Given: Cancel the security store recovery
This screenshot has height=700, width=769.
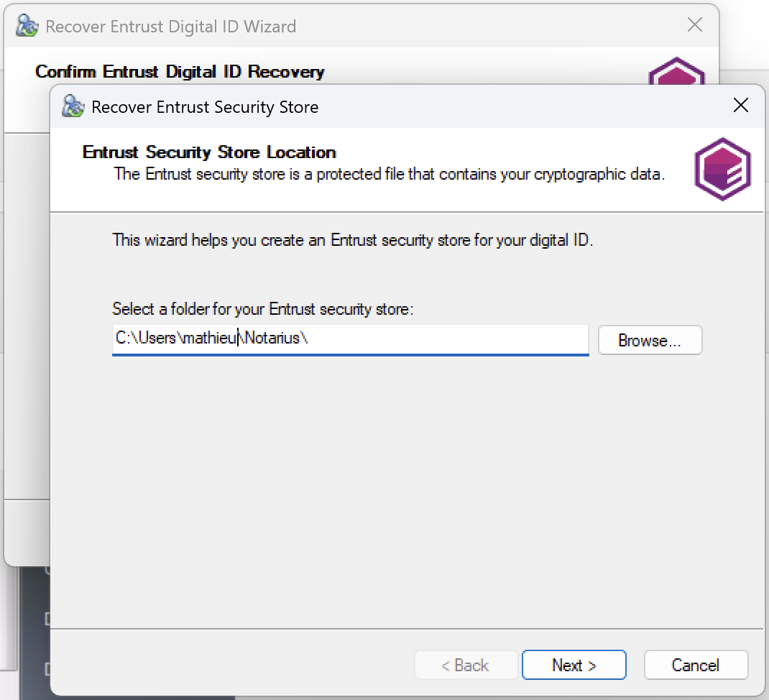Looking at the screenshot, I should [x=695, y=665].
